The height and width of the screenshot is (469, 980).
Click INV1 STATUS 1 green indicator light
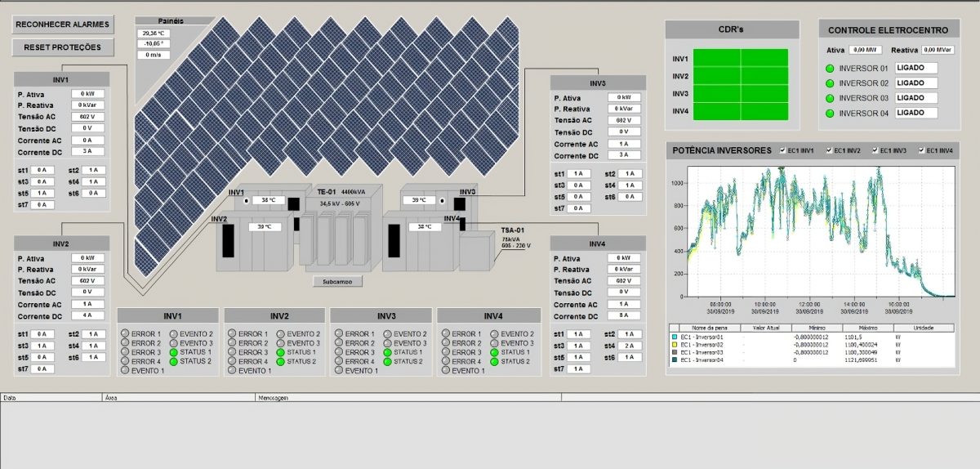[x=173, y=352]
